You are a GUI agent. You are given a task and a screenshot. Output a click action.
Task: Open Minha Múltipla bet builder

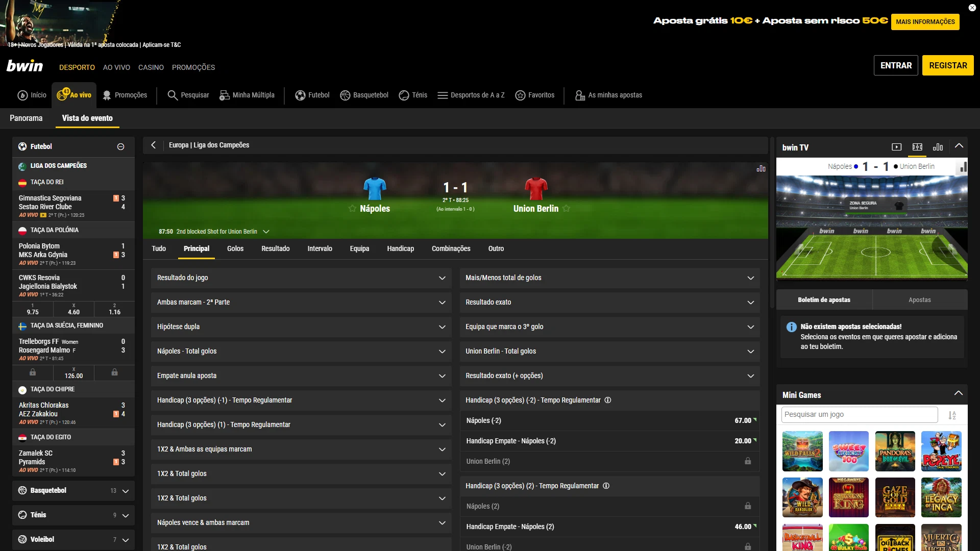tap(247, 95)
